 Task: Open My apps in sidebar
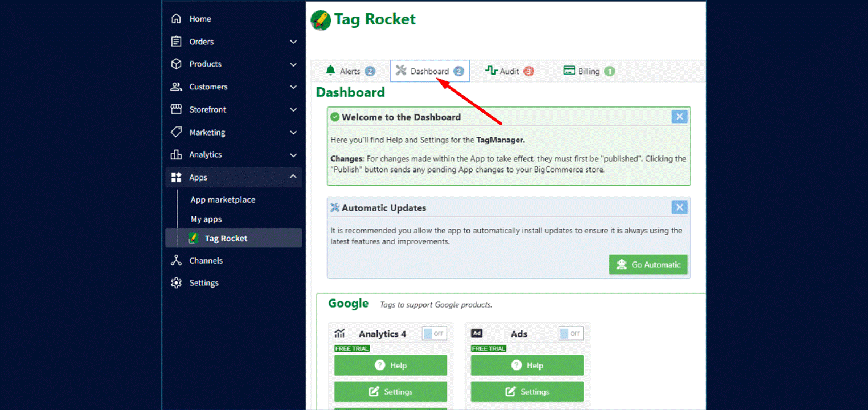click(206, 219)
